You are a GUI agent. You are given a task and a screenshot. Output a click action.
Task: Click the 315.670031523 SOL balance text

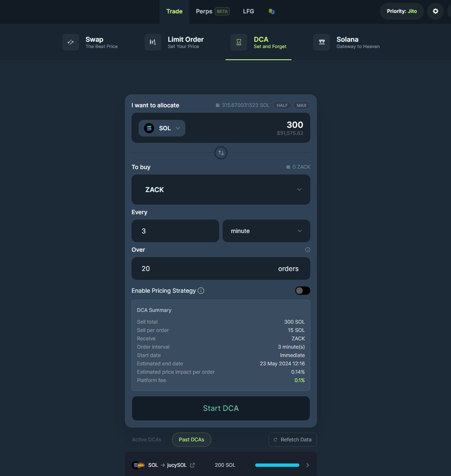click(x=246, y=105)
